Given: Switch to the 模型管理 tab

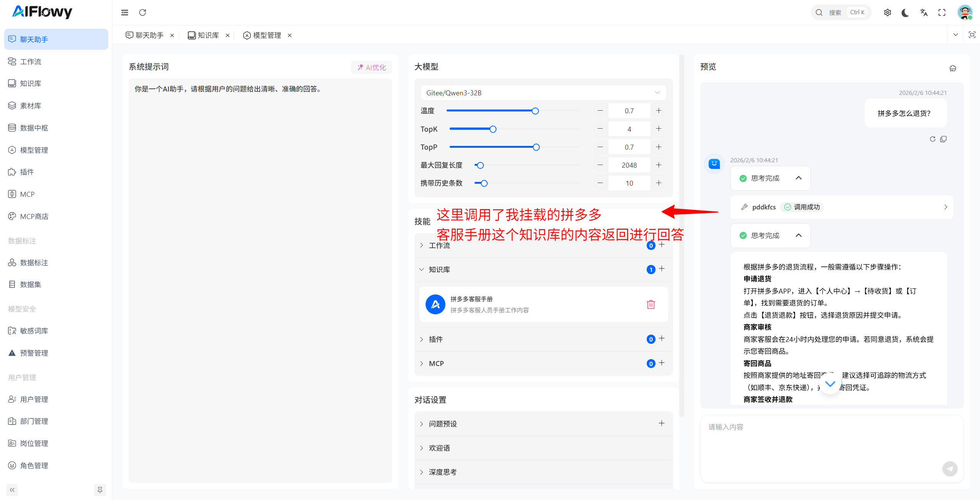Looking at the screenshot, I should [267, 35].
